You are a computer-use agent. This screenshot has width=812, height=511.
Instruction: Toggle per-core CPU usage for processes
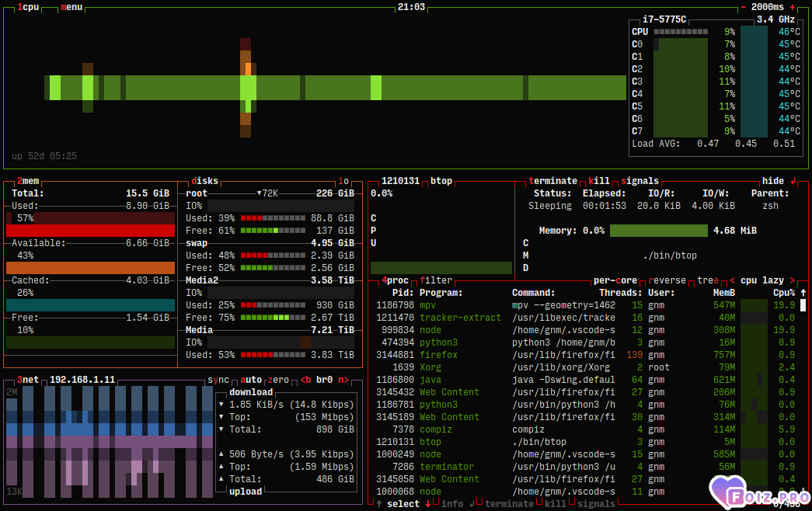click(x=615, y=280)
